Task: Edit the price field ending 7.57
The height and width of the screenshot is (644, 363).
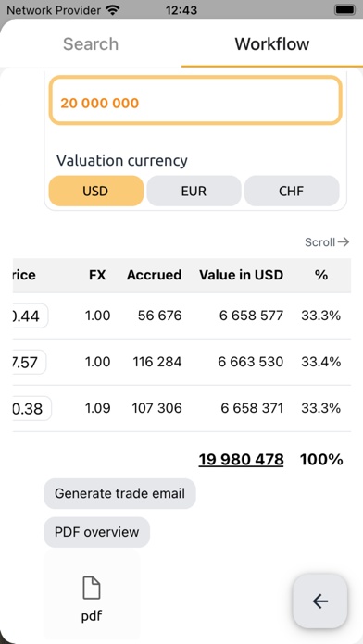Action: (x=30, y=362)
